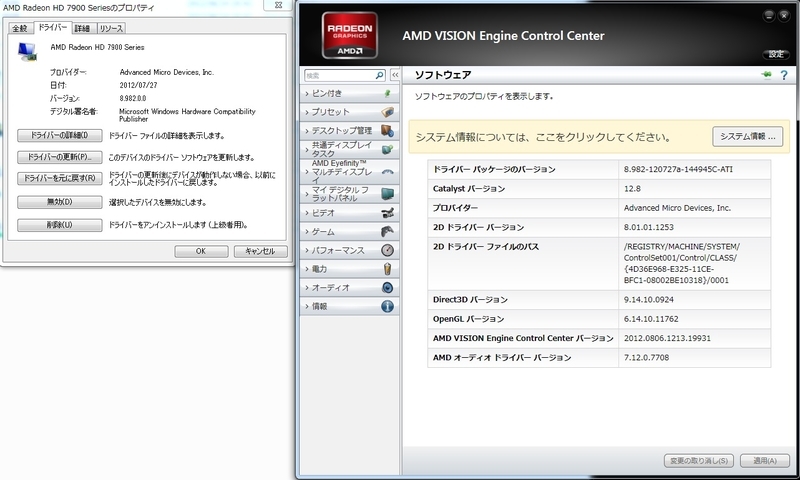Click the yellow system information banner text

coord(543,137)
